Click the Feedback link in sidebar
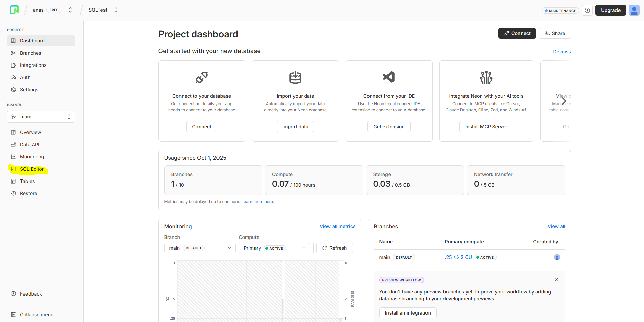 point(41,294)
